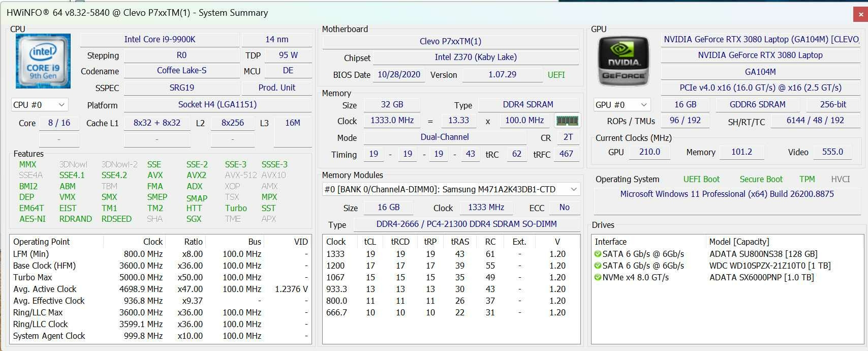Image resolution: width=868 pixels, height=351 pixels.
Task: Click the DDR4 SDRAM memory type value
Action: coord(528,104)
